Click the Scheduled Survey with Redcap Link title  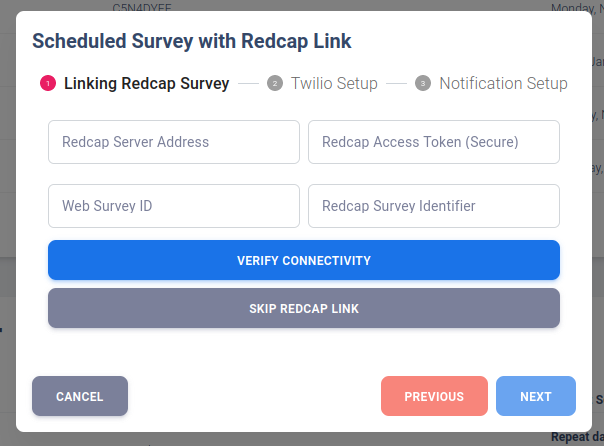(x=192, y=41)
